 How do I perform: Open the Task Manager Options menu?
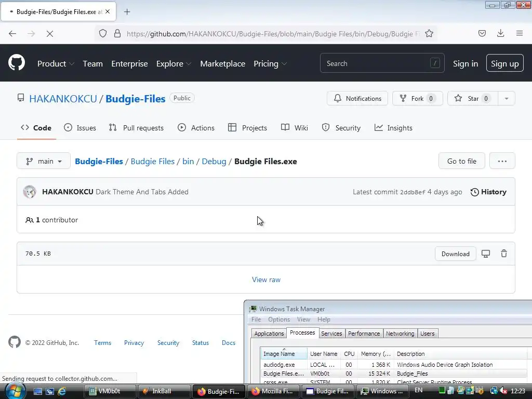(x=279, y=320)
